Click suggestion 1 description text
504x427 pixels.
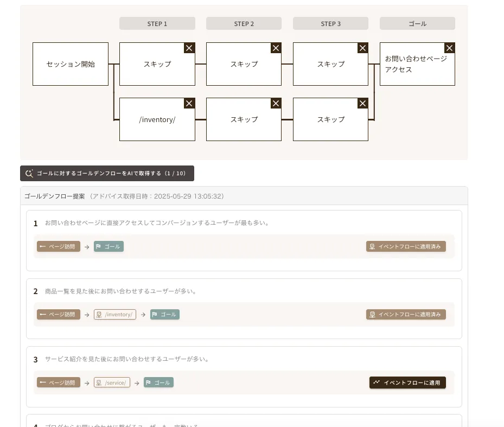click(158, 223)
